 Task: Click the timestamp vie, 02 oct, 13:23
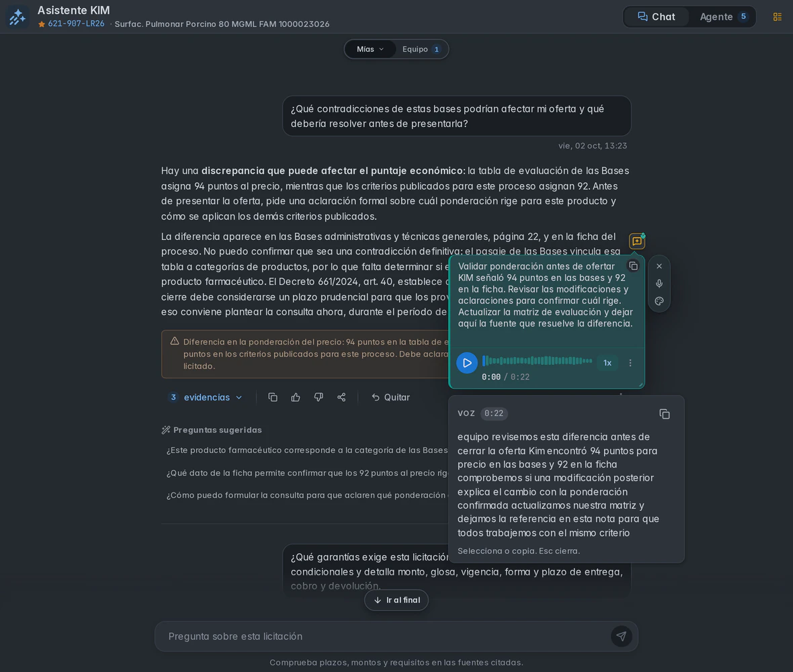pyautogui.click(x=593, y=146)
